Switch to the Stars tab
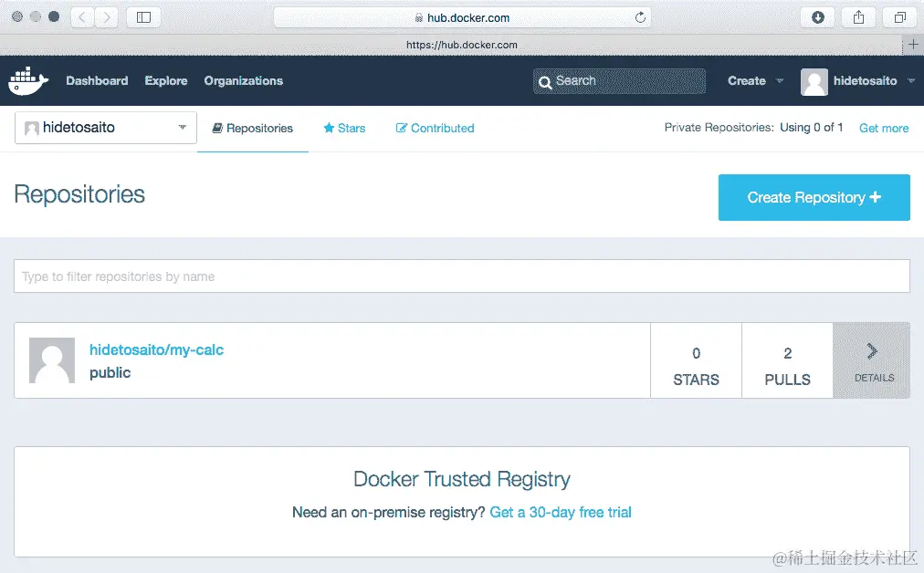924x573 pixels. point(345,128)
